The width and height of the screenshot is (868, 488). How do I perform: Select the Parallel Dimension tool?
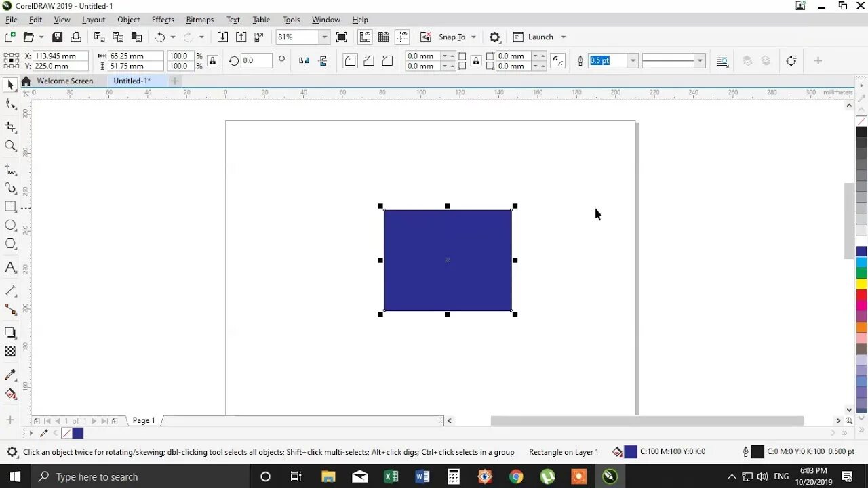pos(10,291)
